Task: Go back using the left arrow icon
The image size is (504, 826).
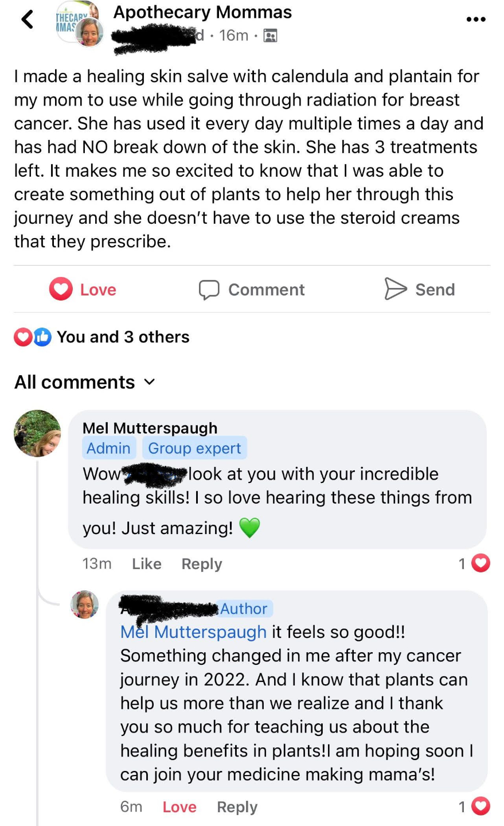Action: coord(28,20)
